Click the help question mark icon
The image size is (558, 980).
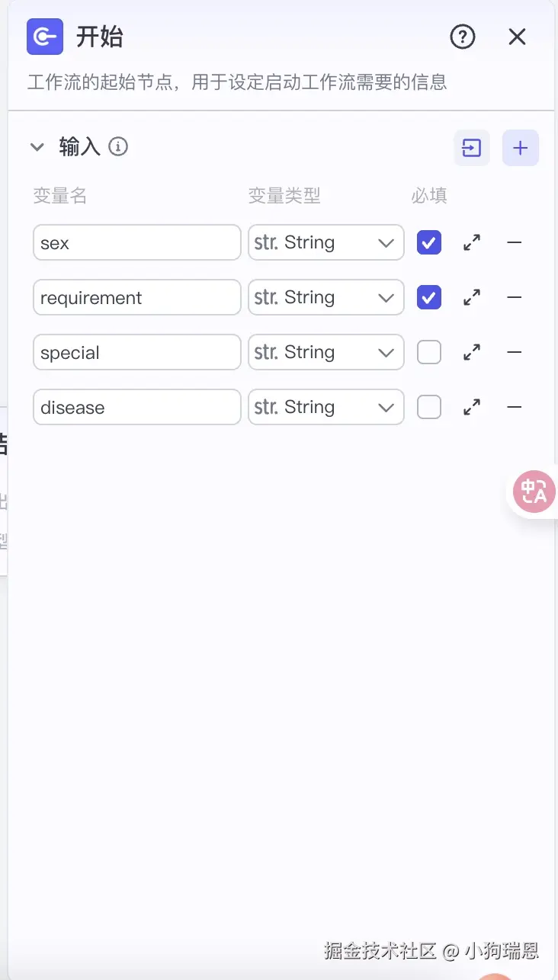[x=463, y=37]
